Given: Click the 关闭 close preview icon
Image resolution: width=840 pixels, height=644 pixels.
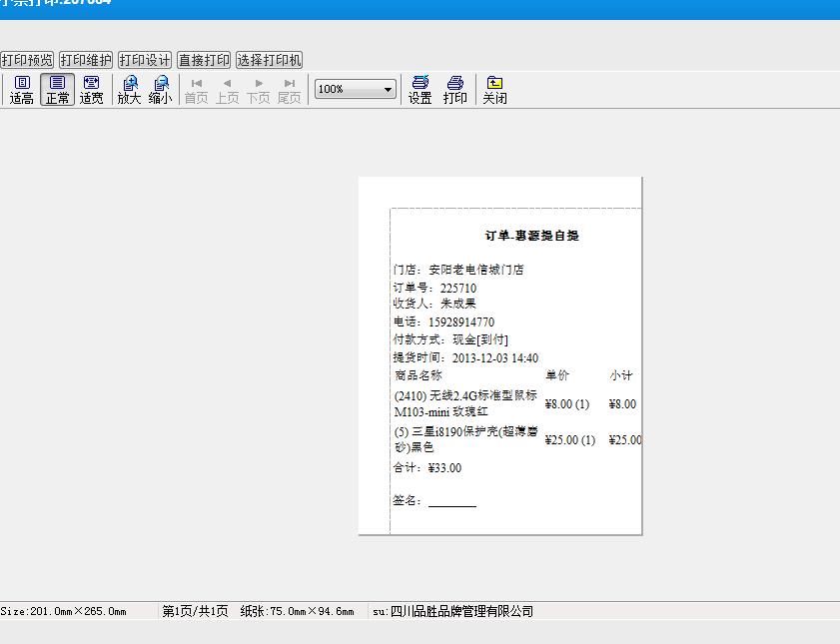Looking at the screenshot, I should coord(494,89).
